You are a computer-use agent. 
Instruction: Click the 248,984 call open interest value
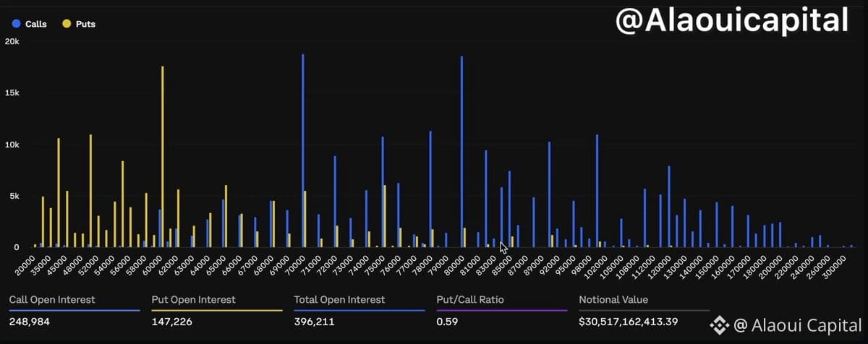point(29,322)
